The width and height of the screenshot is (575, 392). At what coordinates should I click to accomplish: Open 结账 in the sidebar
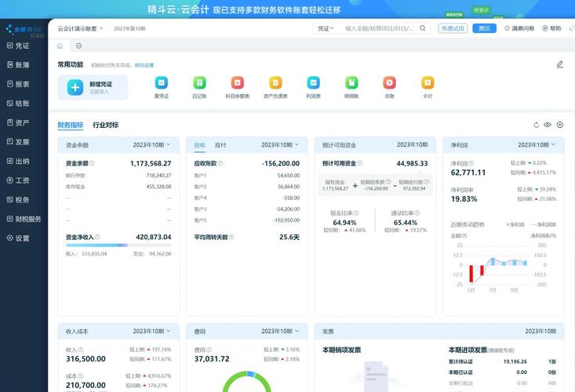tap(18, 103)
